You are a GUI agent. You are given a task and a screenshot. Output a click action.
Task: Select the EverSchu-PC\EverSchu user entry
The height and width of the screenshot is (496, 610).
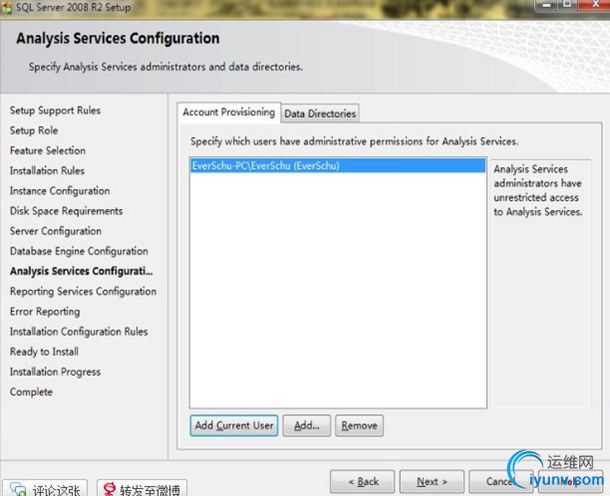(x=338, y=166)
